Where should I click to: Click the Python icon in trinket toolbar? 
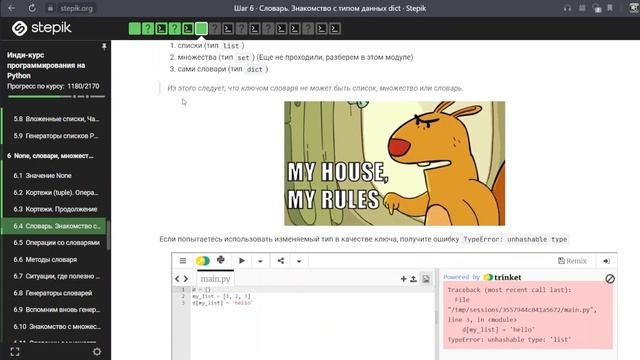point(221,260)
